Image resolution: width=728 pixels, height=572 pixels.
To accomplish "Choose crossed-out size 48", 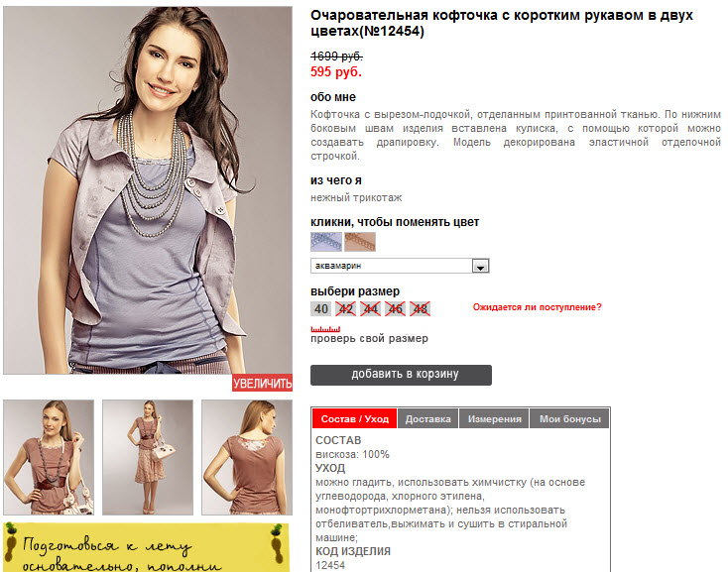I will click(420, 309).
